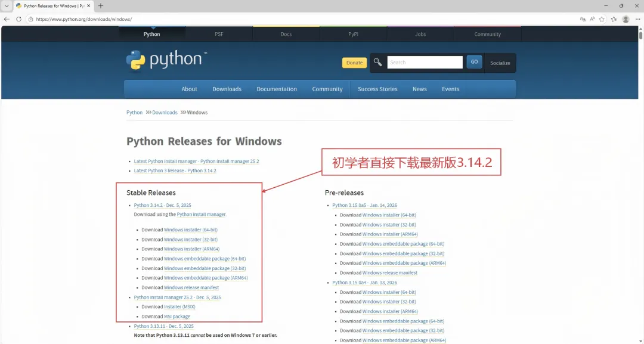Open Python 3.14.2 - Dec. 5, 2025 release
Viewport: 644px width, 344px height.
(x=162, y=205)
